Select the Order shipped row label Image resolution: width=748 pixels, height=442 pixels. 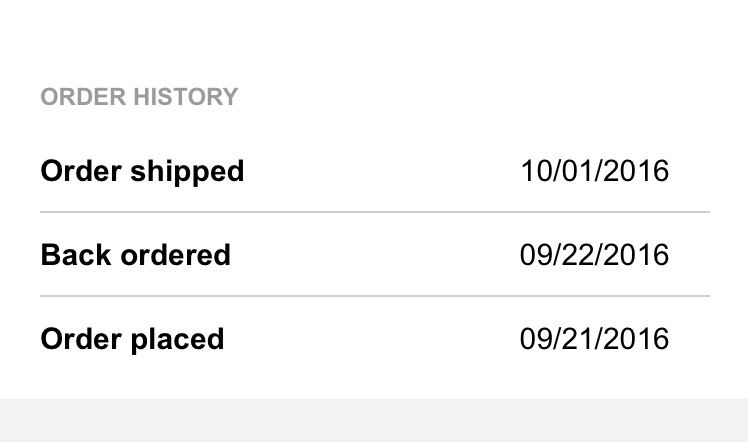point(142,172)
